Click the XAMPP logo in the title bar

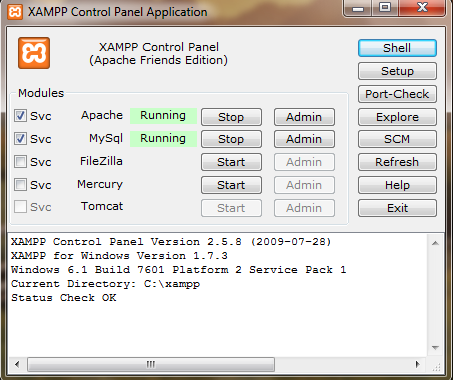[15, 12]
